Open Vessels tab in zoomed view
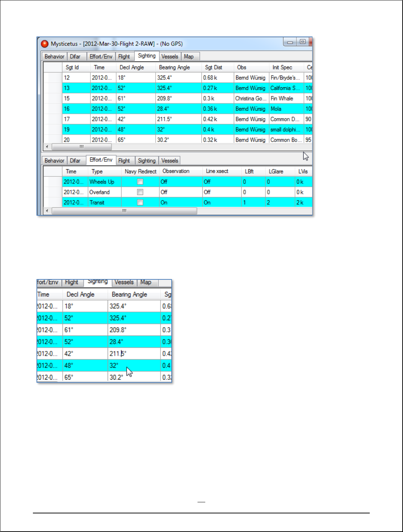This screenshot has width=403, height=532. point(124,282)
